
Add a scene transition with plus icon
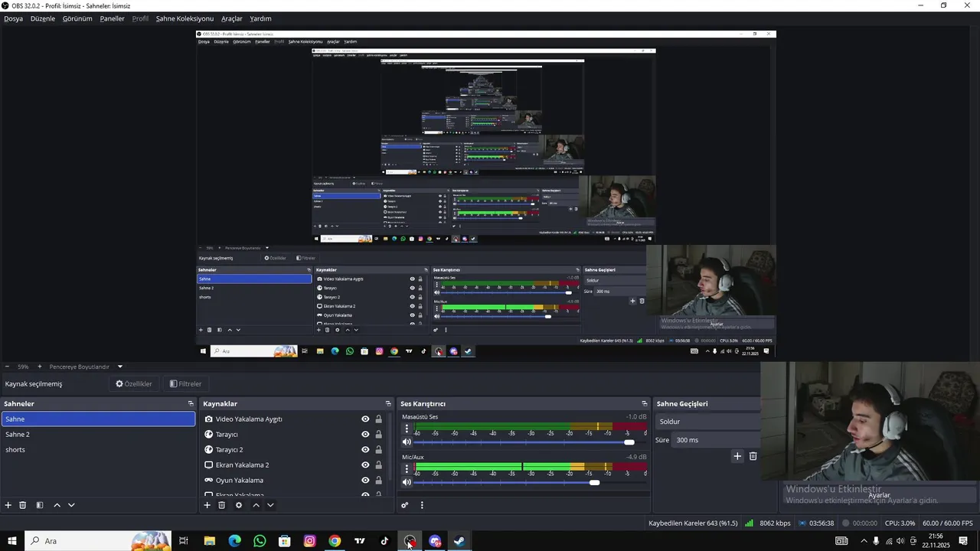click(x=737, y=456)
